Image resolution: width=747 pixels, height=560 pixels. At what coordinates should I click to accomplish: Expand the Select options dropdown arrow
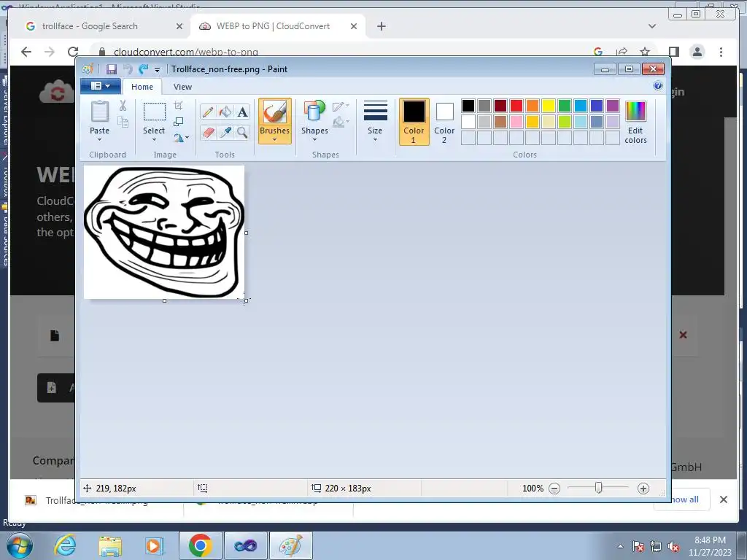(x=155, y=139)
